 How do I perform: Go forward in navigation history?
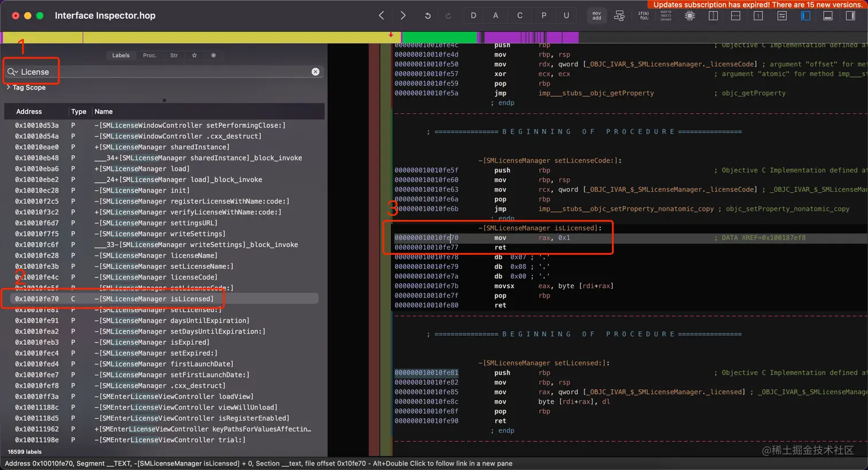tap(403, 15)
